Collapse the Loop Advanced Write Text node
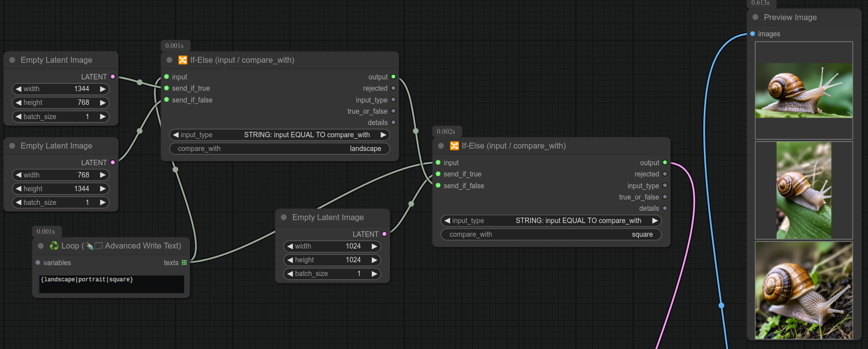The image size is (868, 349). pyautogui.click(x=41, y=246)
